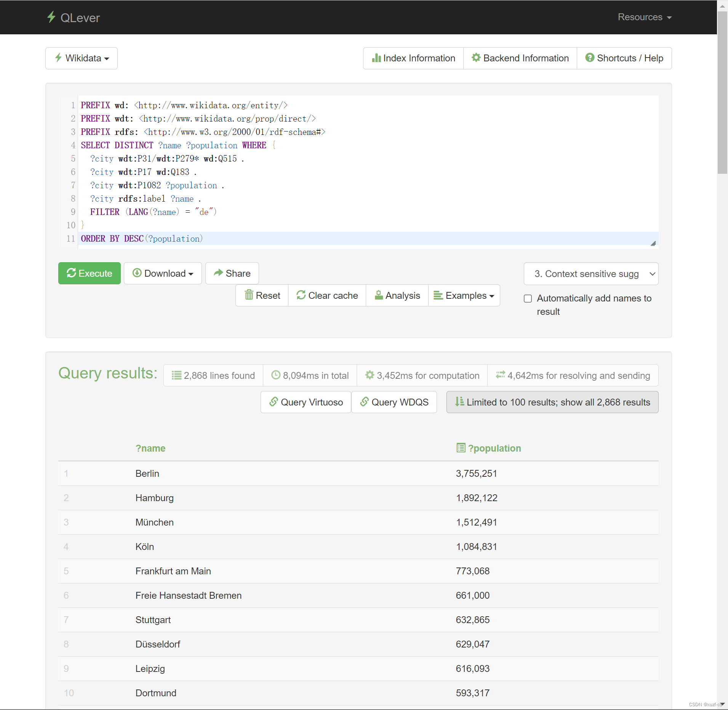The height and width of the screenshot is (710, 728).
Task: Click the 2,868 lines found indicator
Action: pyautogui.click(x=213, y=375)
